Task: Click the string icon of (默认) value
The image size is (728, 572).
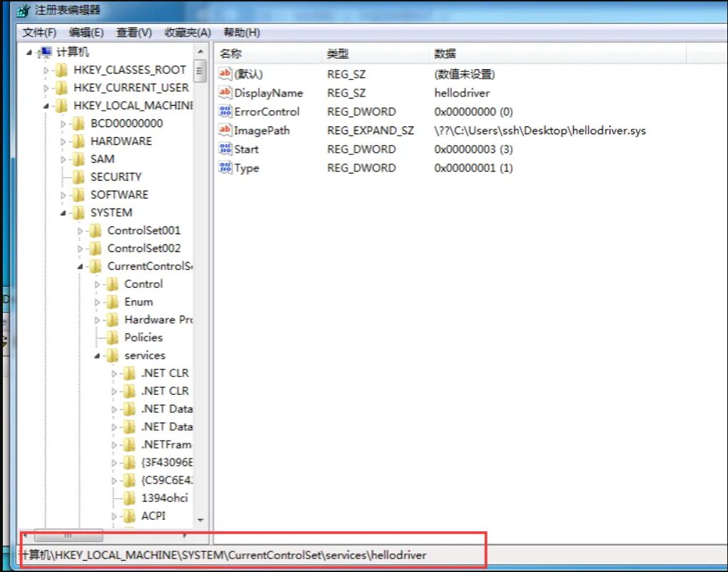Action: pyautogui.click(x=225, y=74)
